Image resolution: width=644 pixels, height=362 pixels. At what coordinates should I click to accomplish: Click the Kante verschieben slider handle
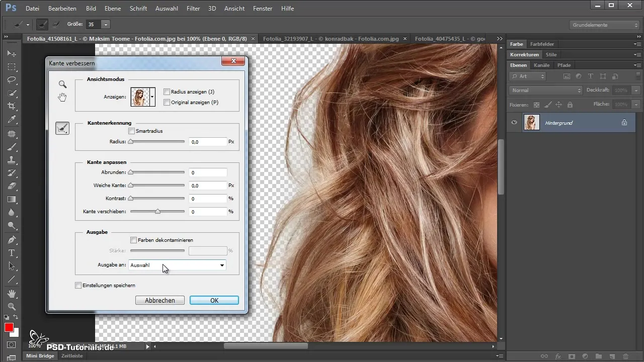157,212
